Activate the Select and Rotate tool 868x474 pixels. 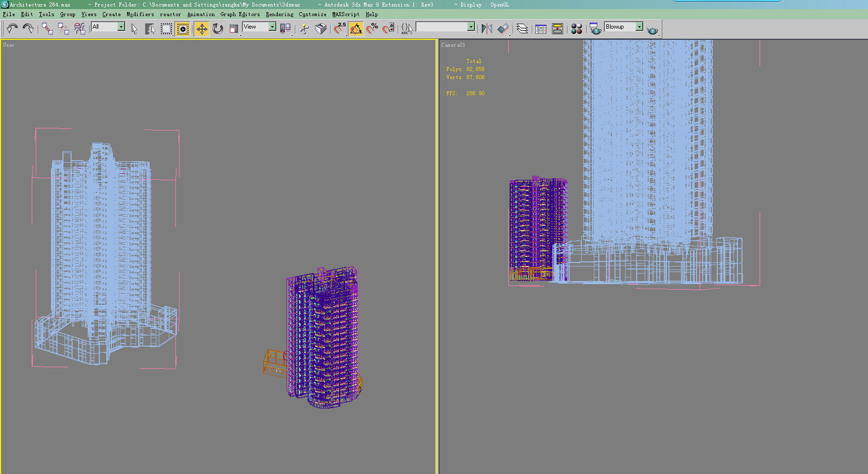point(218,29)
